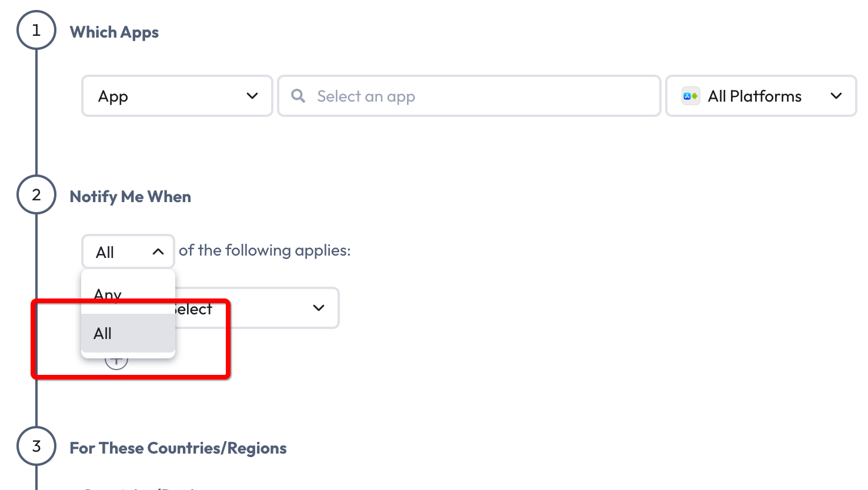Image resolution: width=868 pixels, height=490 pixels.
Task: Expand the condition Select dropdown arrow
Action: 319,308
